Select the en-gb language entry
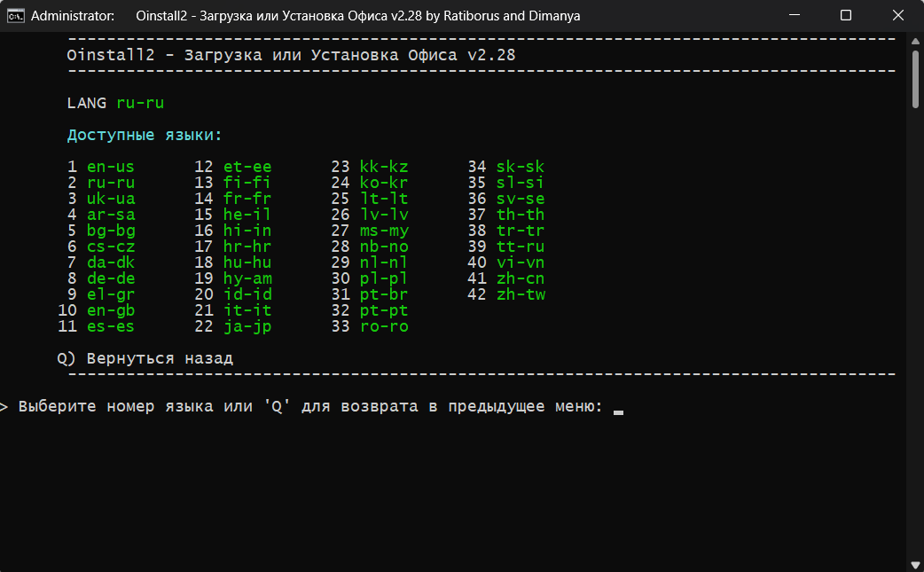The width and height of the screenshot is (924, 572). coord(110,310)
